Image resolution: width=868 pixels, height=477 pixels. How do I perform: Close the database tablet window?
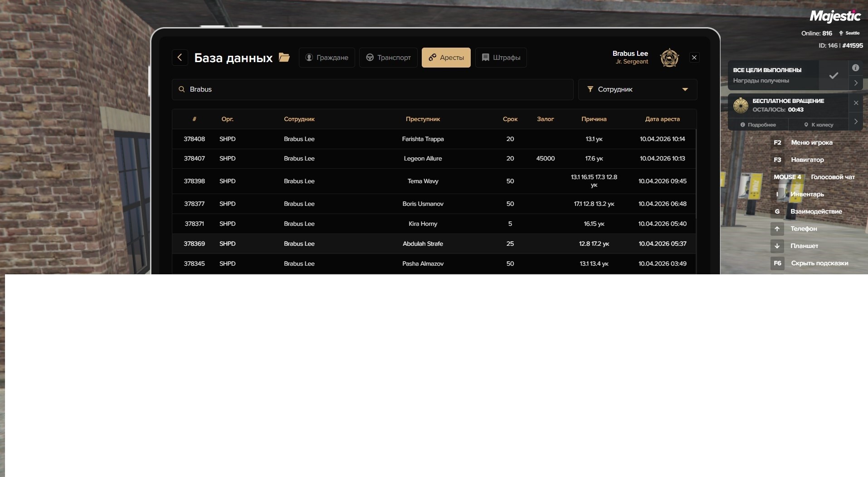(694, 58)
